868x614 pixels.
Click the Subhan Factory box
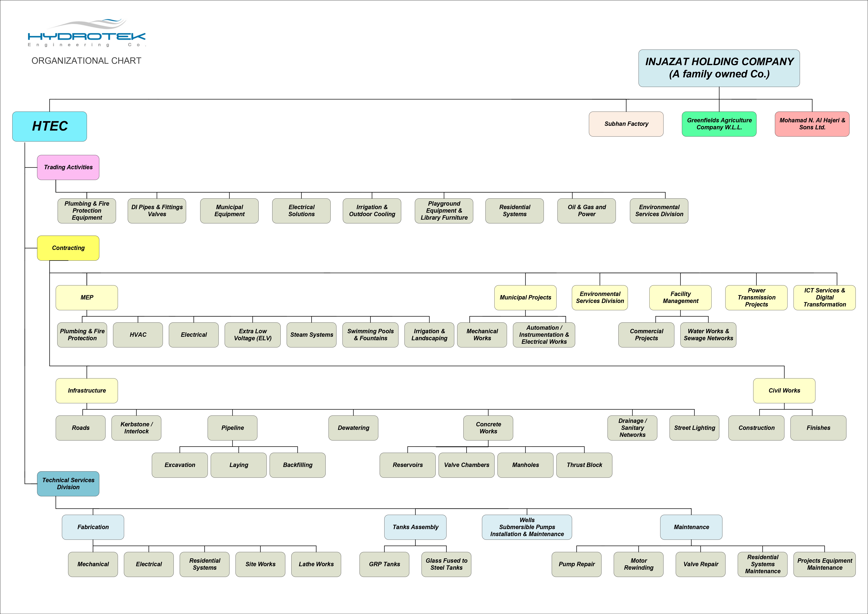tap(626, 124)
